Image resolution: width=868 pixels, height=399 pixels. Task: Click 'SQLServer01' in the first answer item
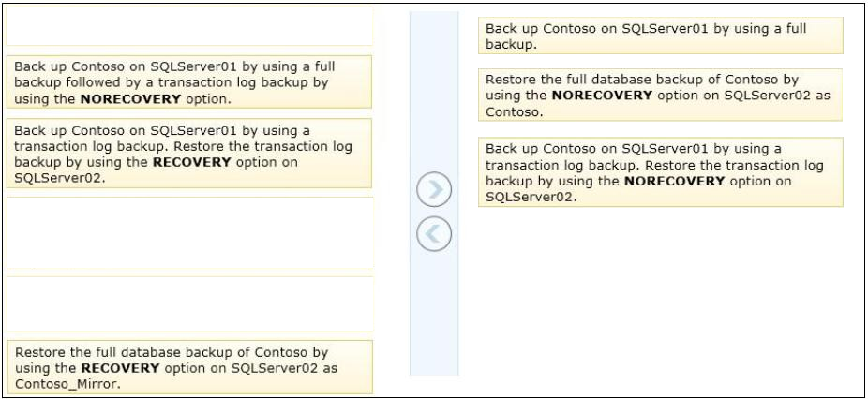click(x=665, y=29)
